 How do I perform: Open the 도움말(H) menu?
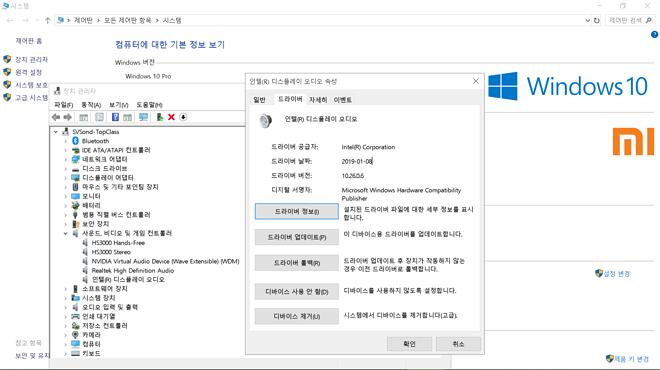point(149,104)
